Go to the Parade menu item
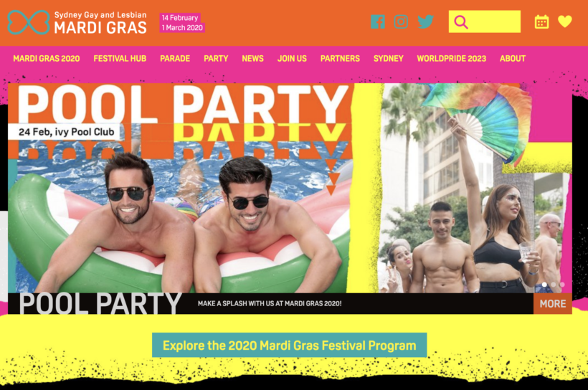 coord(175,59)
